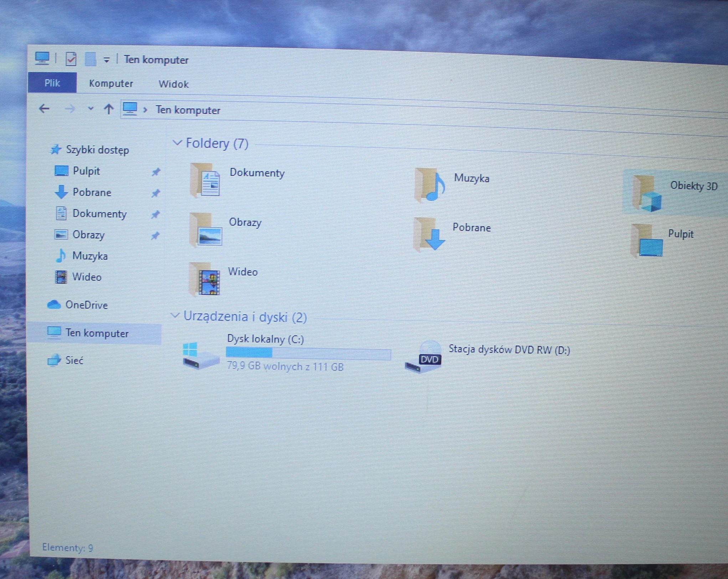Open OneDrive in navigation pane
This screenshot has height=579, width=728.
[x=86, y=305]
